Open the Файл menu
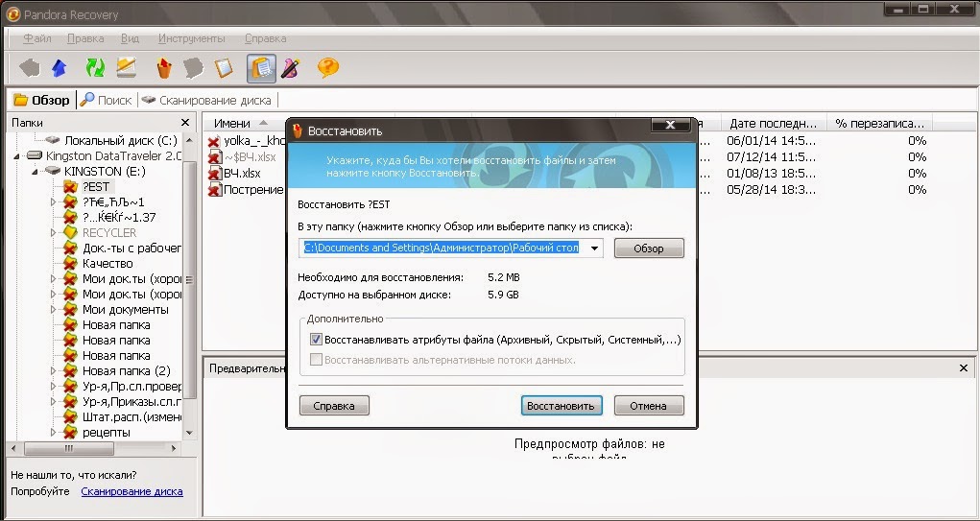Image resolution: width=980 pixels, height=521 pixels. 37,38
